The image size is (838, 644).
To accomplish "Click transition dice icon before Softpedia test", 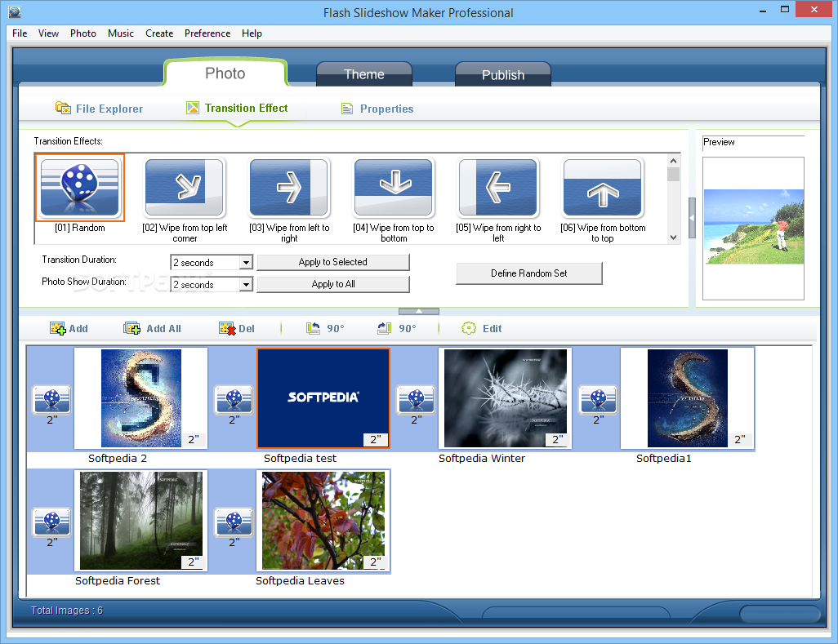I will [x=234, y=400].
